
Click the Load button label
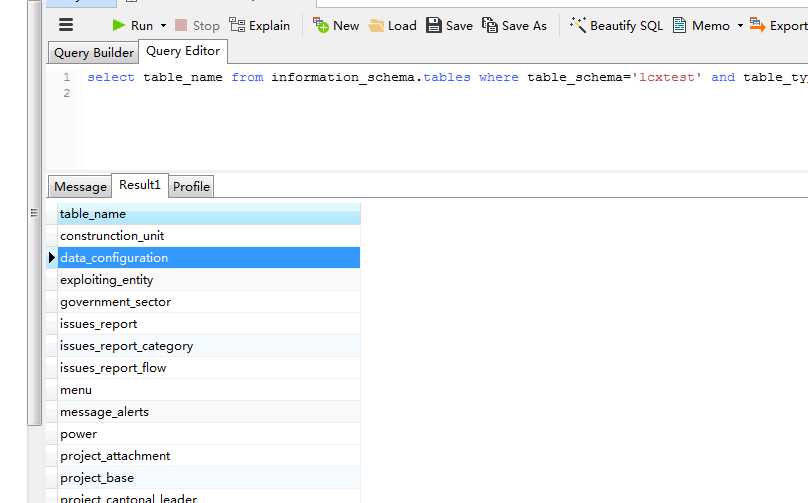pyautogui.click(x=402, y=25)
